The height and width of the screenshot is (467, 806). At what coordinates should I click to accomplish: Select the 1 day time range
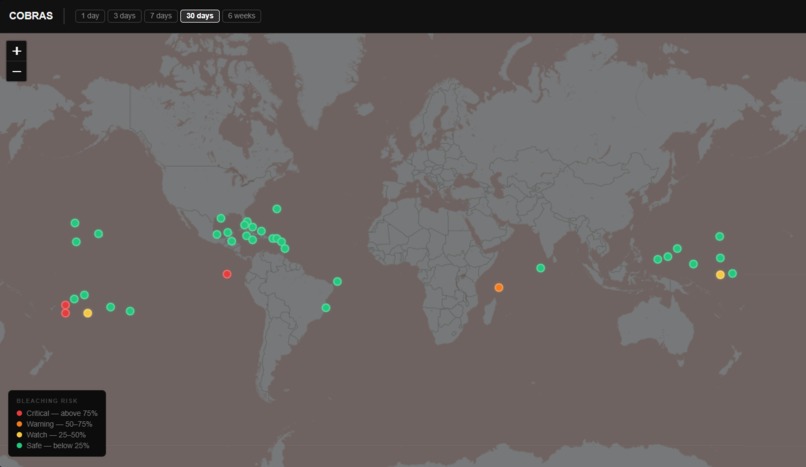click(90, 16)
